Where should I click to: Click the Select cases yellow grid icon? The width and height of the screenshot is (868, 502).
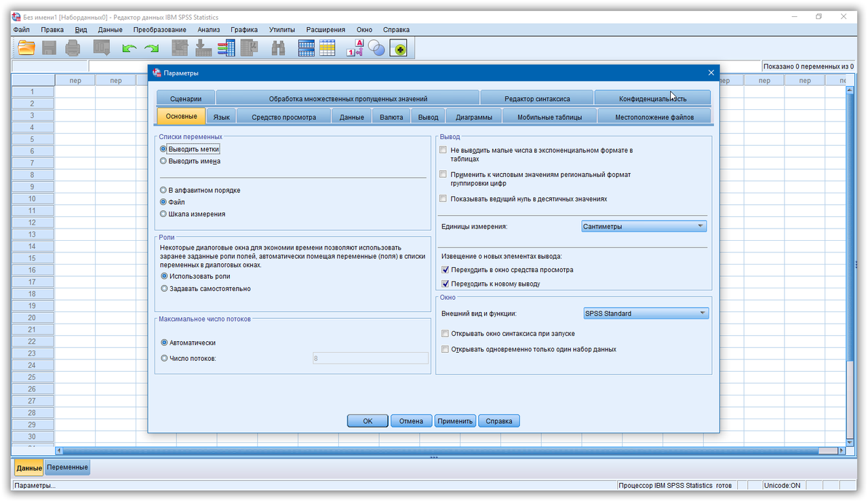[x=328, y=47]
